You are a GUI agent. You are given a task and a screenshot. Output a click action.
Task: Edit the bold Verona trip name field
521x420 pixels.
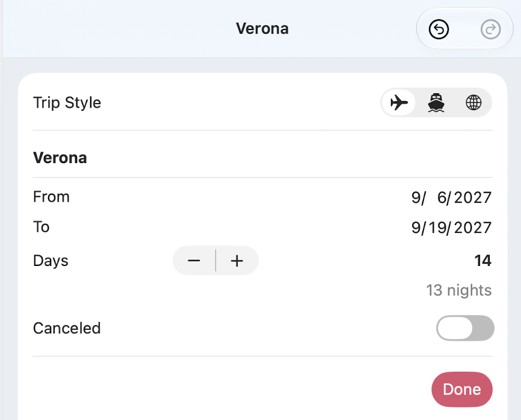pyautogui.click(x=262, y=158)
